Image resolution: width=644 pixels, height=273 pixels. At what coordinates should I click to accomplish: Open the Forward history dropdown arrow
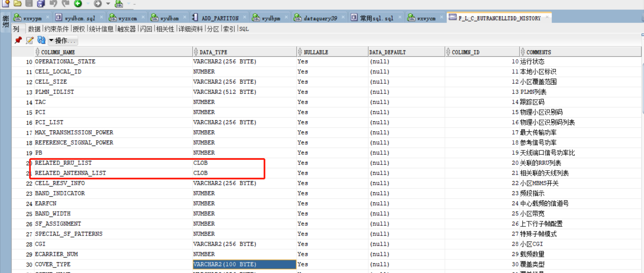[108, 4]
